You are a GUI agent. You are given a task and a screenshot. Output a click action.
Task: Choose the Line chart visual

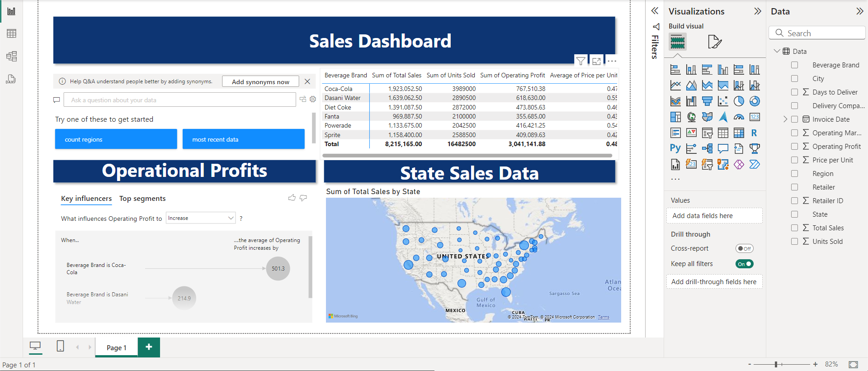click(x=675, y=86)
